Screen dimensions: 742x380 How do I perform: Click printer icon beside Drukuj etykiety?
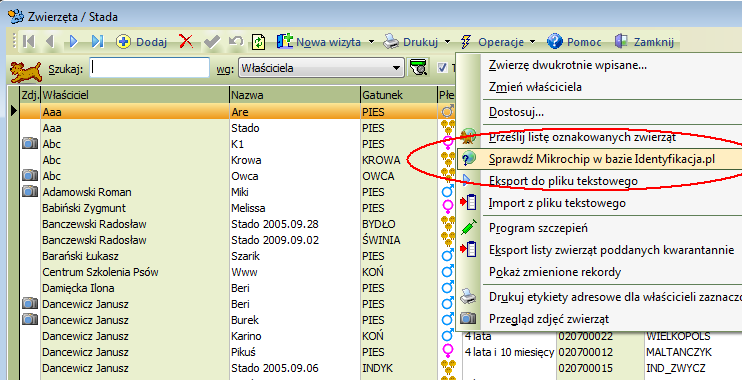tap(468, 297)
